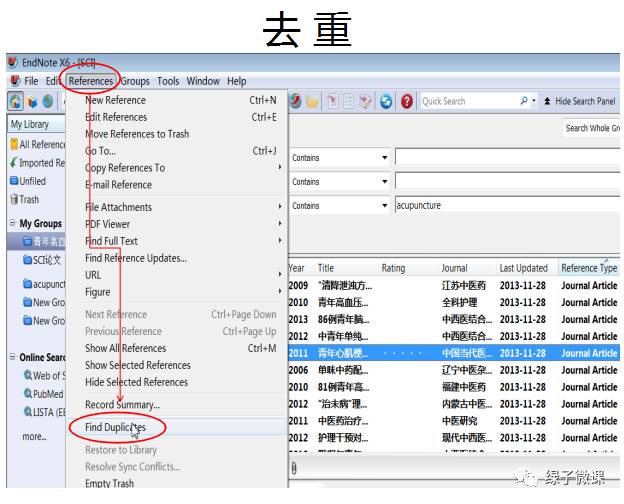This screenshot has width=624, height=504.
Task: Click the red document toolbar icon
Action: pyautogui.click(x=333, y=102)
